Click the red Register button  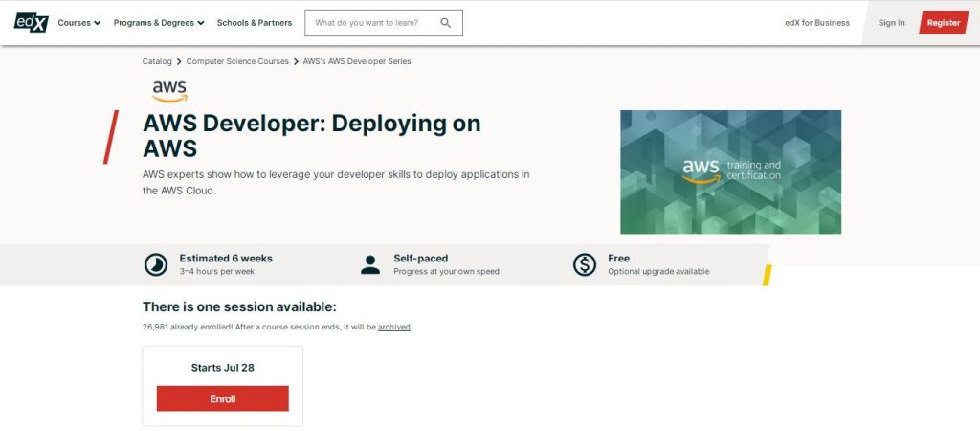pyautogui.click(x=943, y=23)
